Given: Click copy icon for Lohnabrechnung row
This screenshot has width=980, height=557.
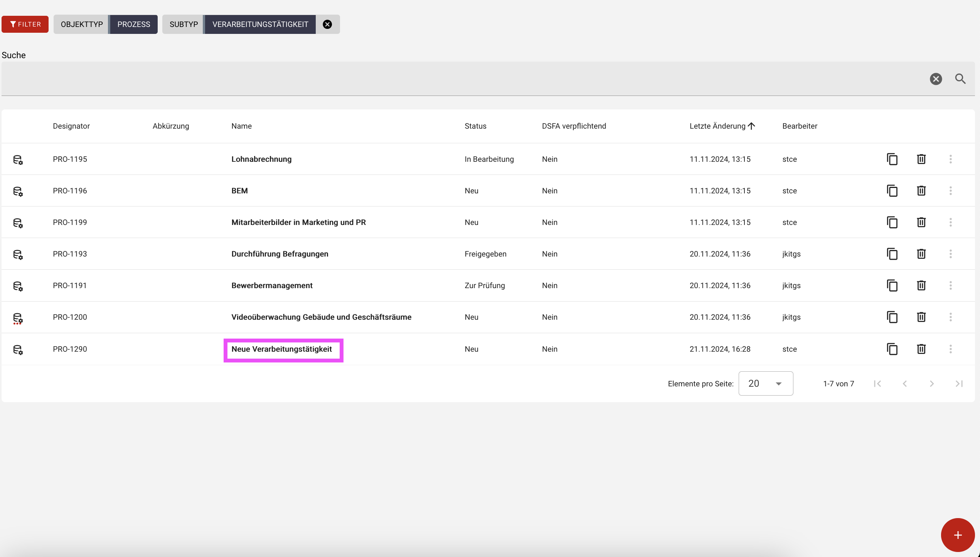Looking at the screenshot, I should pos(892,159).
